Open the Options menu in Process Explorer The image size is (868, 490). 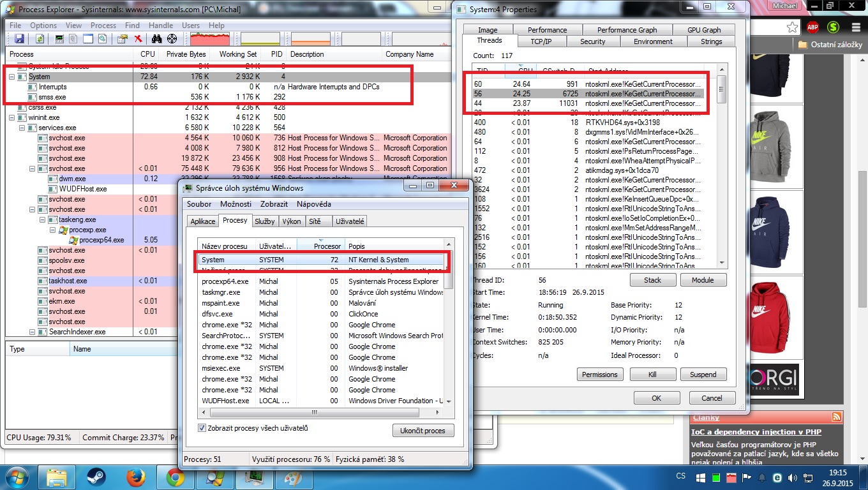(43, 26)
